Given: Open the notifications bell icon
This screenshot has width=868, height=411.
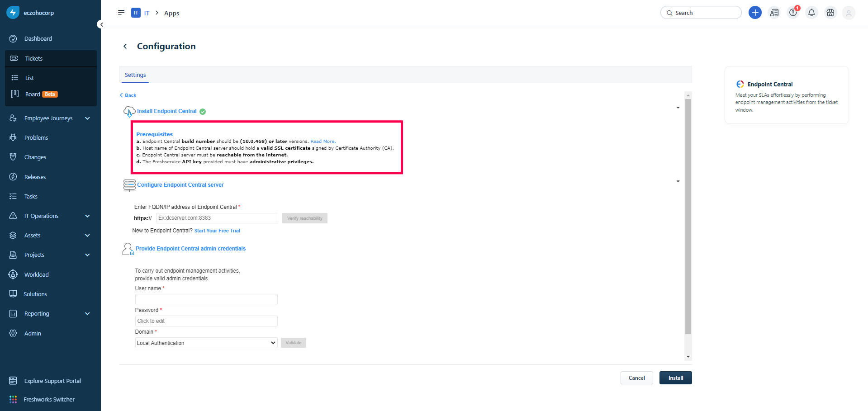Looking at the screenshot, I should click(x=811, y=13).
